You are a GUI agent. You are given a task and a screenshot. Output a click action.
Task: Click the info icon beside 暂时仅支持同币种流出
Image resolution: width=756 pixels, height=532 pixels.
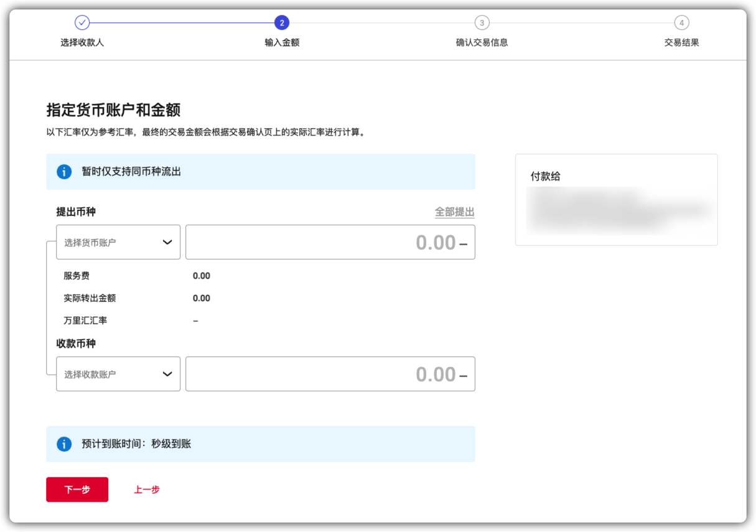point(63,172)
